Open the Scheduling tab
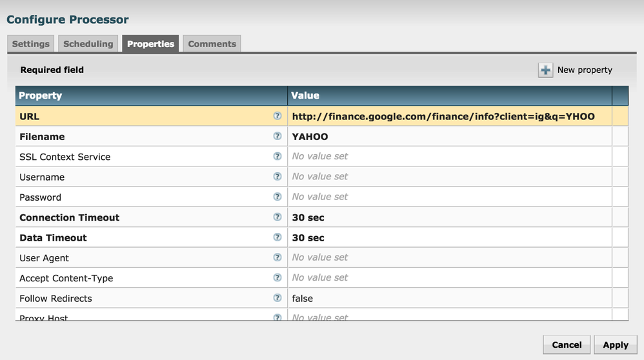The image size is (644, 360). 88,44
